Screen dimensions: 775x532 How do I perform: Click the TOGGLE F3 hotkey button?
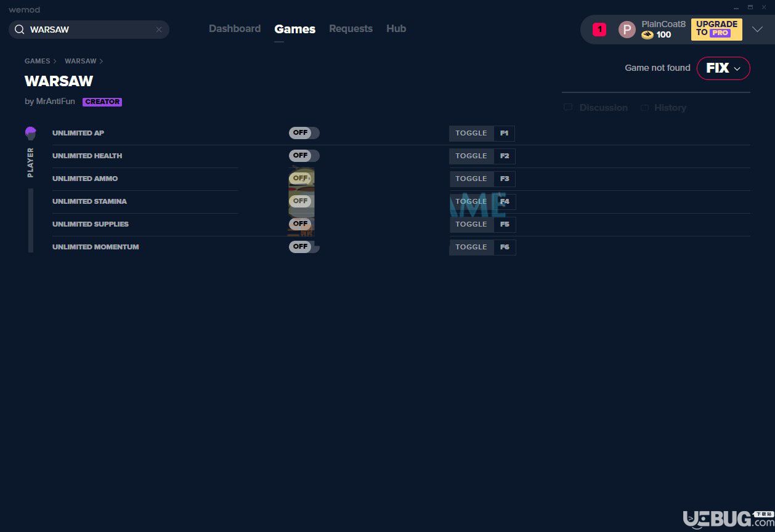482,179
